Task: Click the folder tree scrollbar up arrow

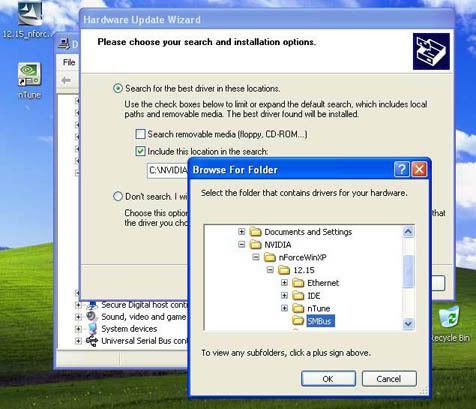Action: 408,231
